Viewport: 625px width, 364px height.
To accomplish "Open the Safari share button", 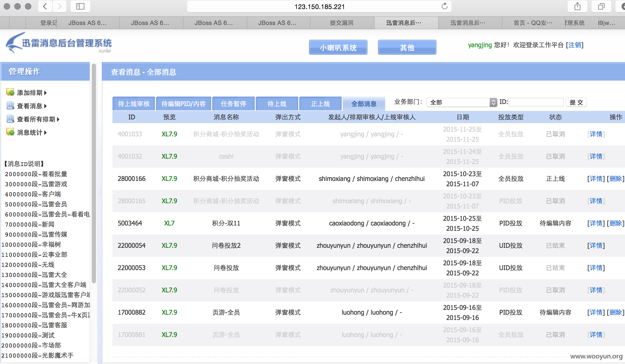I will pyautogui.click(x=578, y=6).
